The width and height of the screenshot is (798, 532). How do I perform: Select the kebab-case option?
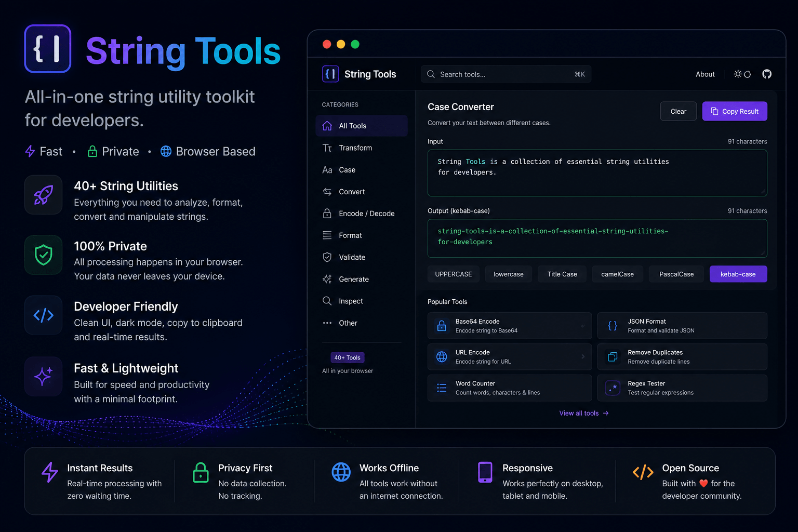[738, 274]
